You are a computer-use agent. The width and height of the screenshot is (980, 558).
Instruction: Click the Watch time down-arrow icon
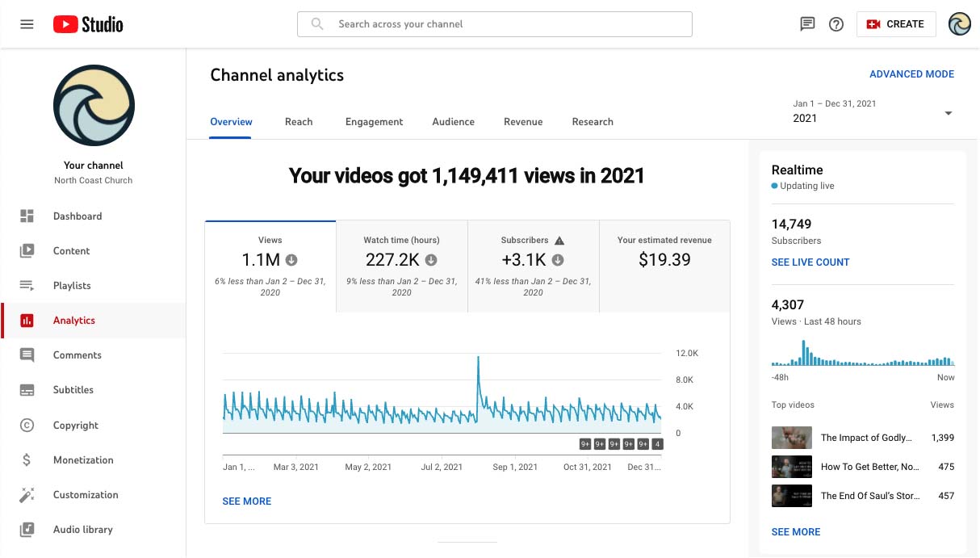point(431,260)
